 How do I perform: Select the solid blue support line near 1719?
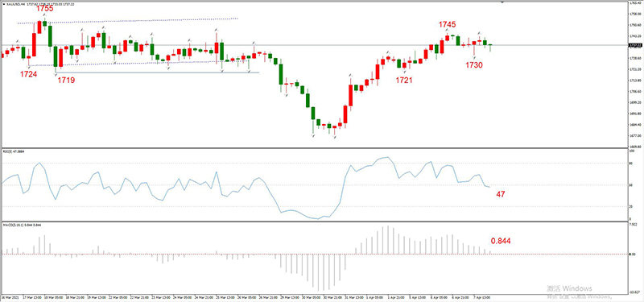[x=157, y=72]
